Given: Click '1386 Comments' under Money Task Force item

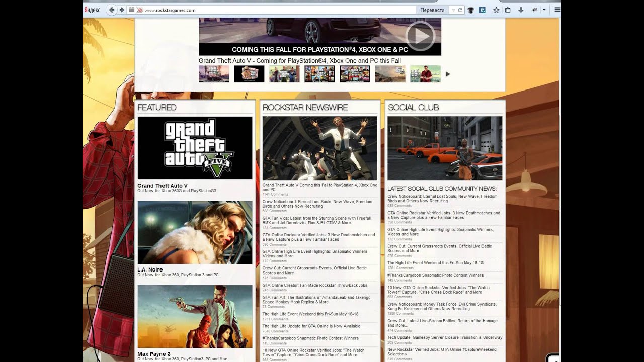Looking at the screenshot, I should 400,313.
